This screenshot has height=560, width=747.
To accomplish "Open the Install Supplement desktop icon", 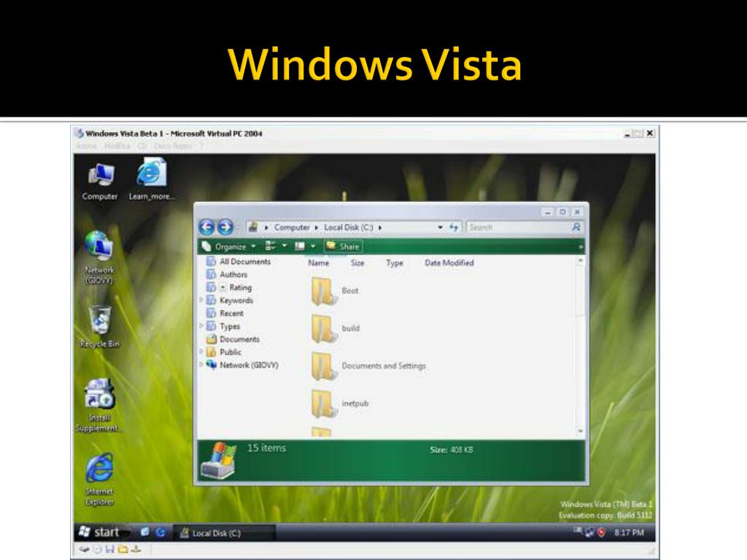I will [99, 405].
